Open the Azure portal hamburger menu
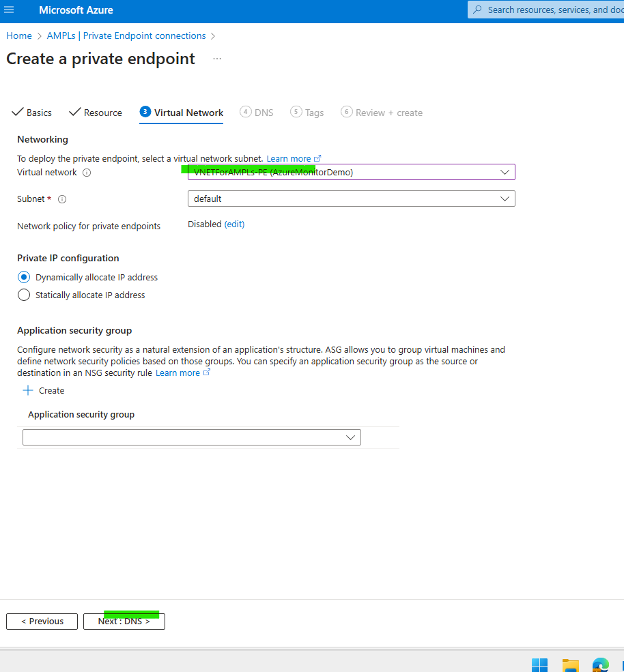Image resolution: width=624 pixels, height=672 pixels. coord(10,10)
